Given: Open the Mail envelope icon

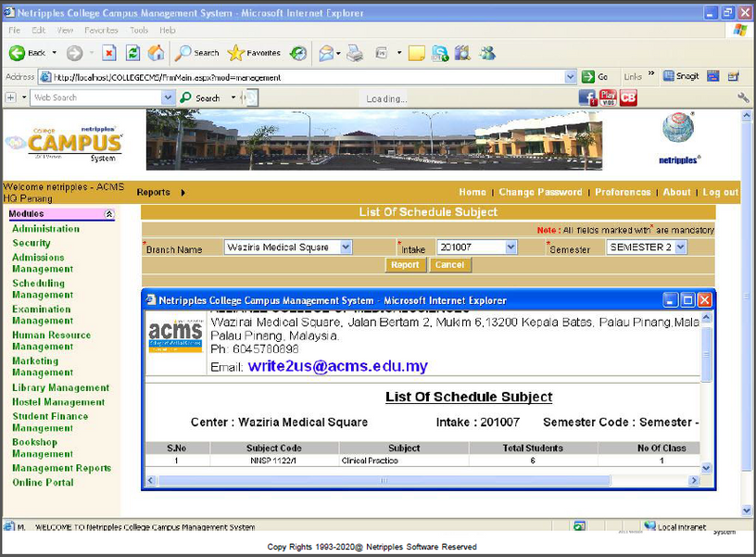Looking at the screenshot, I should coord(326,53).
